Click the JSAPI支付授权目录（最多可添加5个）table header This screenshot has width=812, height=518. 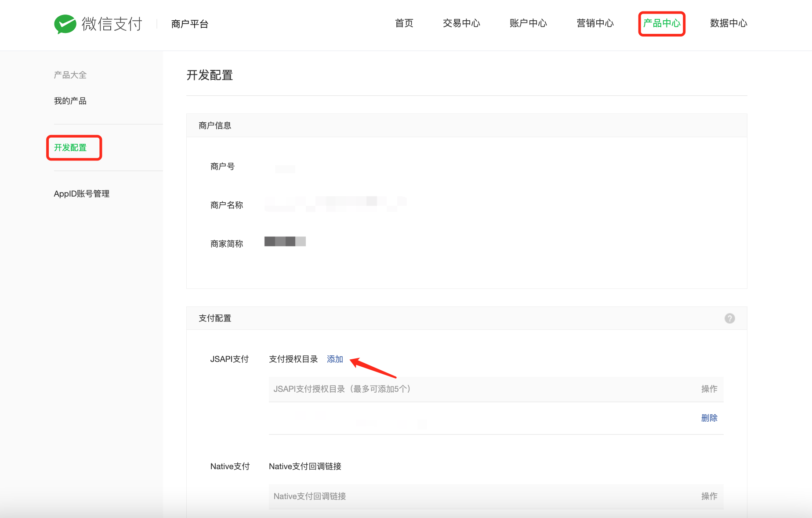[342, 389]
